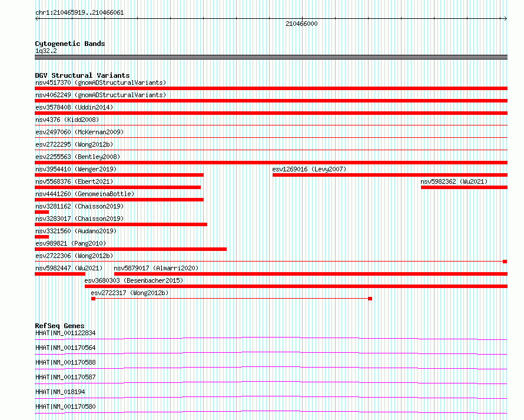524x420 pixels.
Task: Click the red bar under nsv5982447 (Wu2021)
Action: pos(60,274)
